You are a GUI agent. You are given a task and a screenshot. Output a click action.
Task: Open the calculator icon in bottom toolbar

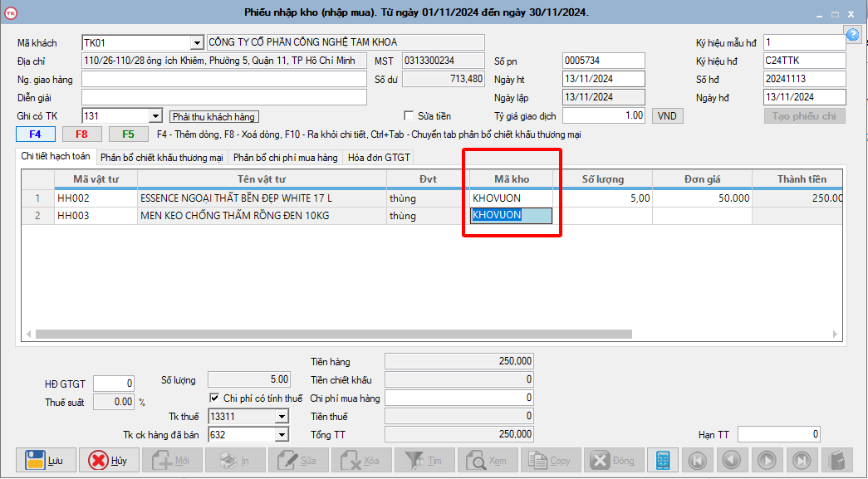pos(663,460)
